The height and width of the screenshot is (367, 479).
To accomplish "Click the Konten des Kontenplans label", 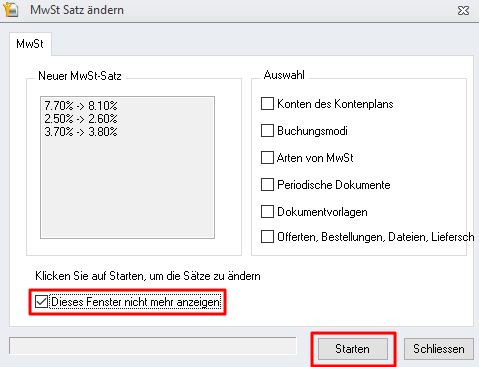I will [x=335, y=104].
